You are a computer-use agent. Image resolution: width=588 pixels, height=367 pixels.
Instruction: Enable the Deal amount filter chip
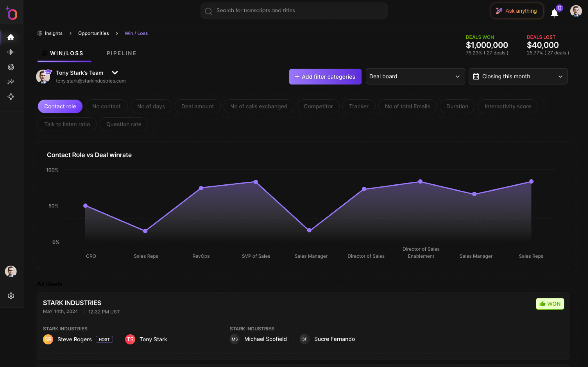(x=197, y=106)
